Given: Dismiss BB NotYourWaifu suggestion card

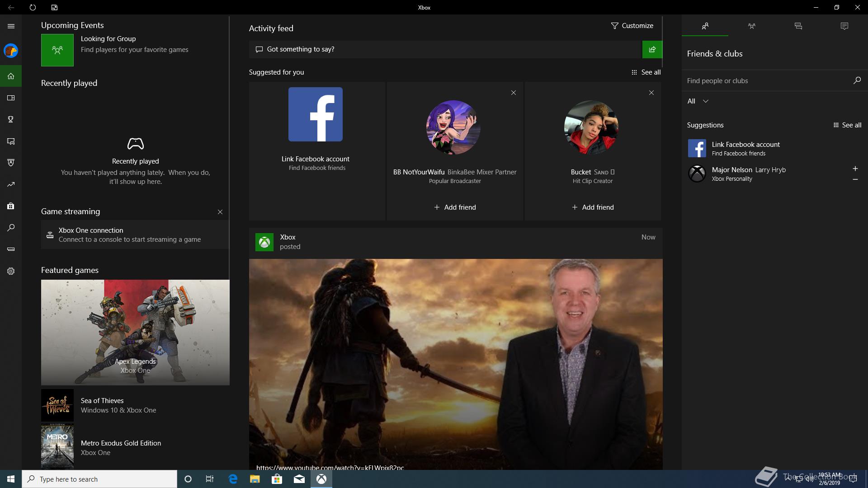Looking at the screenshot, I should click(514, 93).
